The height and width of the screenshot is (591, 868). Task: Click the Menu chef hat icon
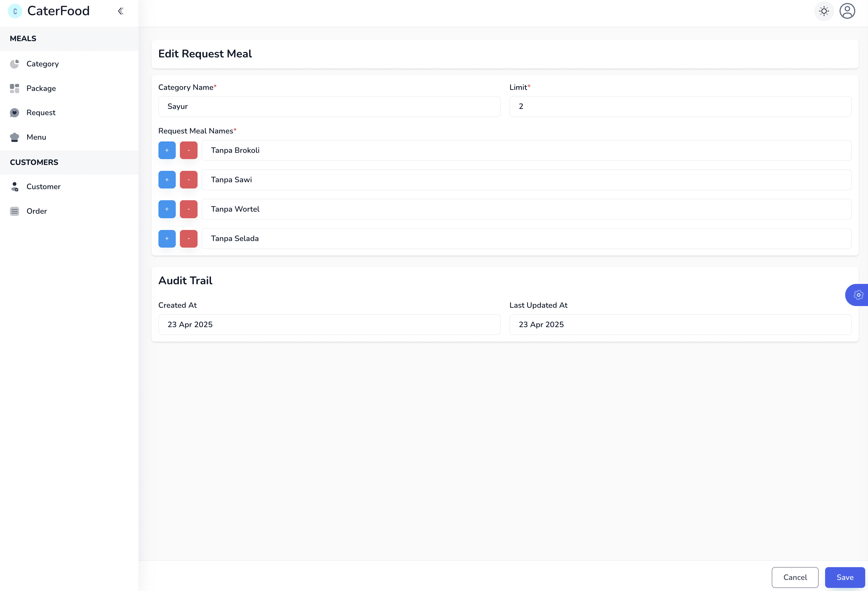point(15,137)
